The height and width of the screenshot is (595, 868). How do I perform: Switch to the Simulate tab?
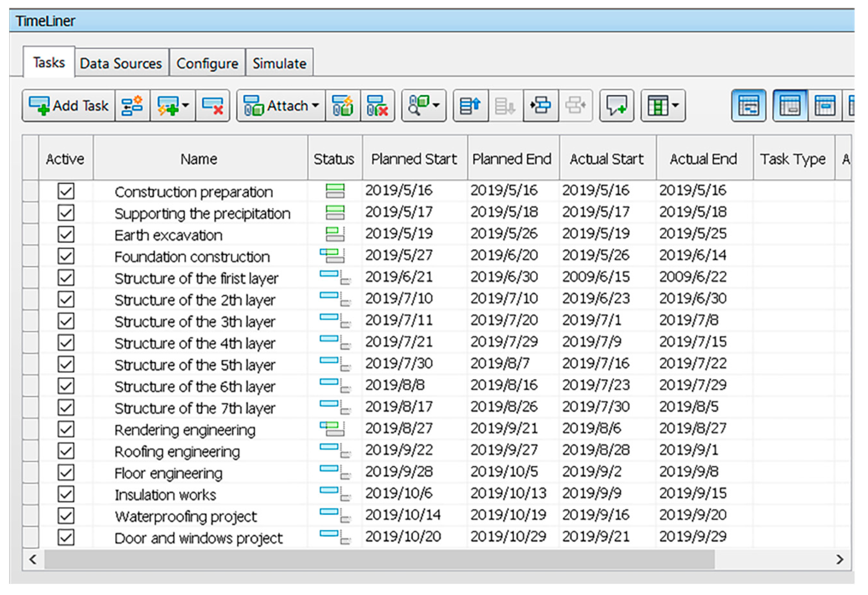click(x=279, y=64)
